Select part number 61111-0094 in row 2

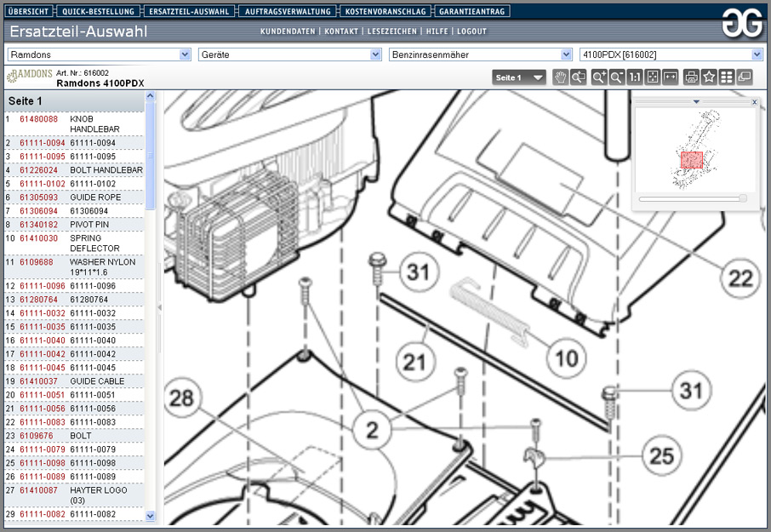pyautogui.click(x=43, y=143)
